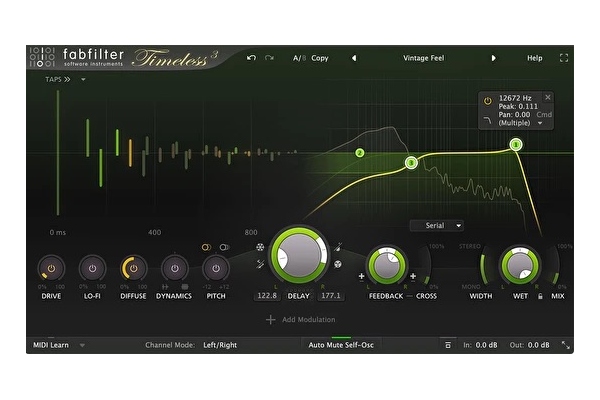Open the taps dropdown arrow

(83, 80)
